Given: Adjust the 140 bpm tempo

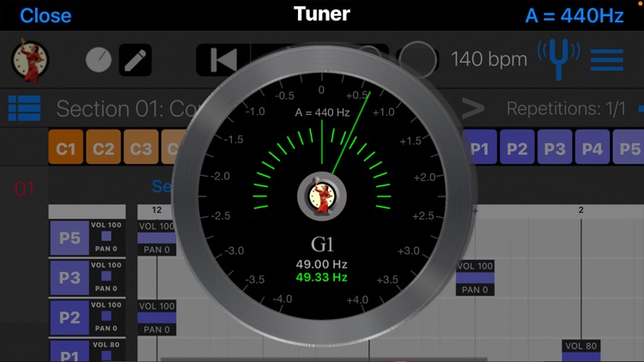Looking at the screenshot, I should [x=489, y=59].
